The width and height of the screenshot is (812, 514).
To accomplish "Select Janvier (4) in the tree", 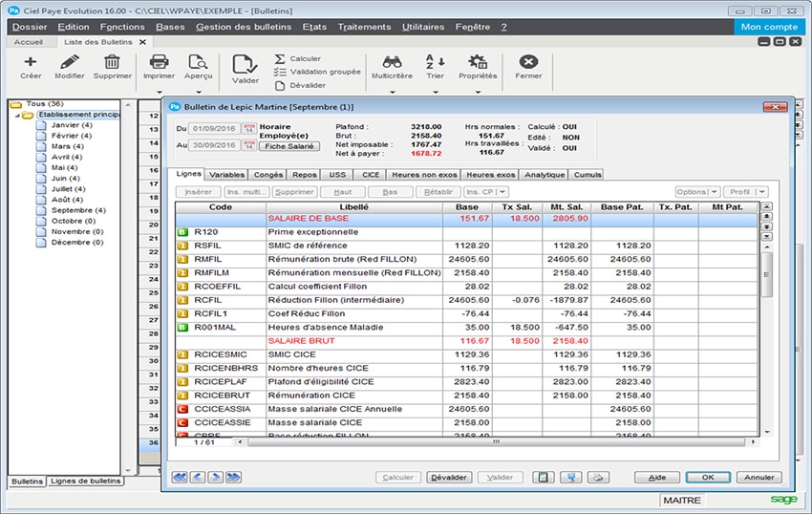I will click(x=72, y=125).
